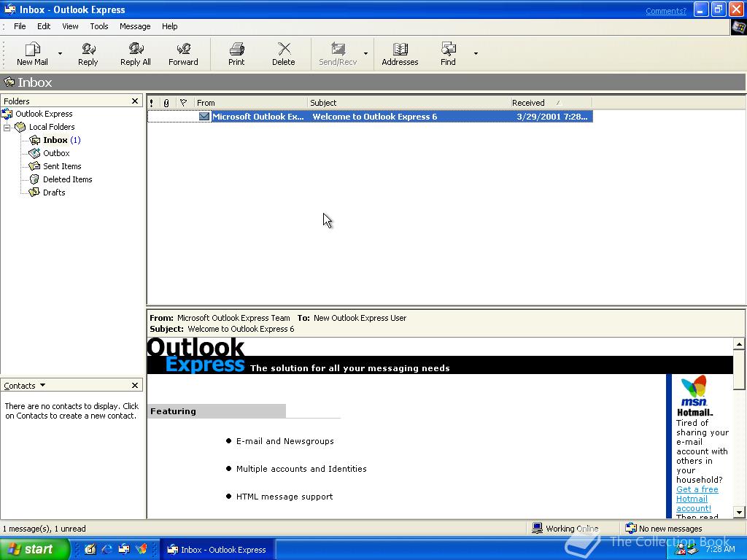This screenshot has width=747, height=560.
Task: Open the Contacts dropdown menu
Action: [x=24, y=385]
